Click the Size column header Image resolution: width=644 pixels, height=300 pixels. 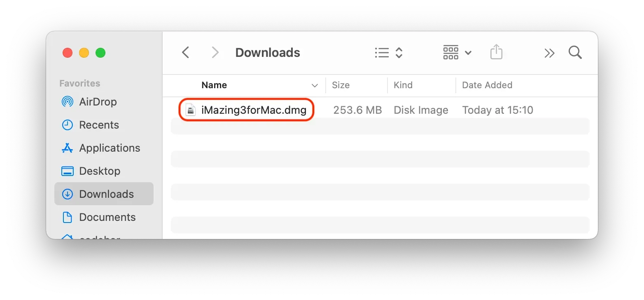(x=341, y=85)
